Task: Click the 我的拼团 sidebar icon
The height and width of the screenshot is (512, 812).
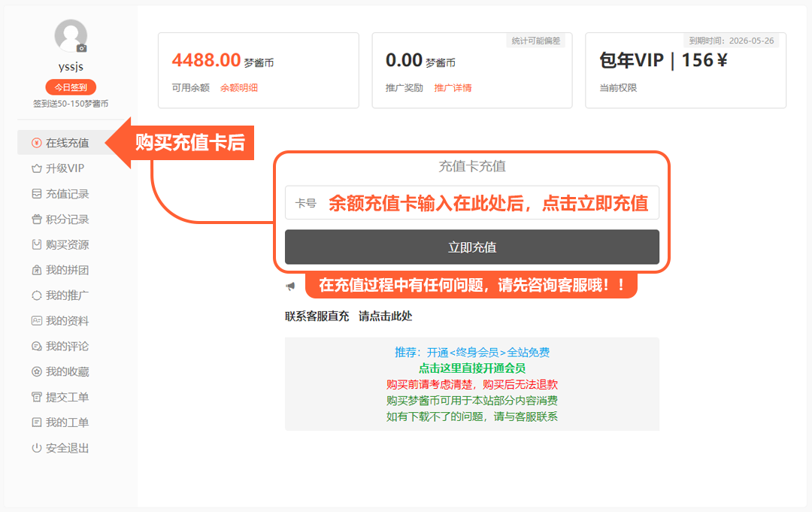Action: (36, 270)
